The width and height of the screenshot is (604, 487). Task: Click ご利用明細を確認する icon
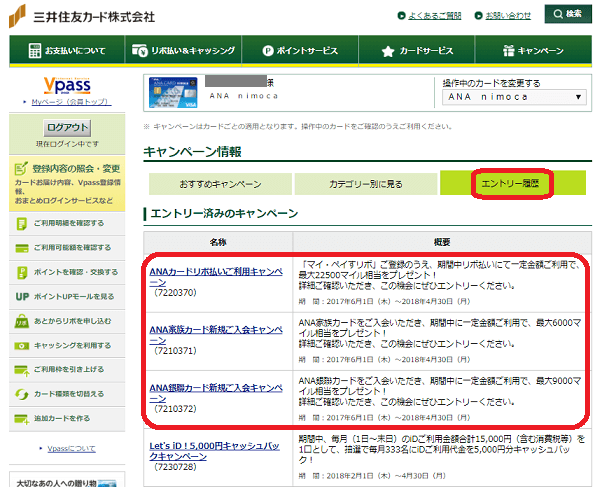pyautogui.click(x=22, y=223)
